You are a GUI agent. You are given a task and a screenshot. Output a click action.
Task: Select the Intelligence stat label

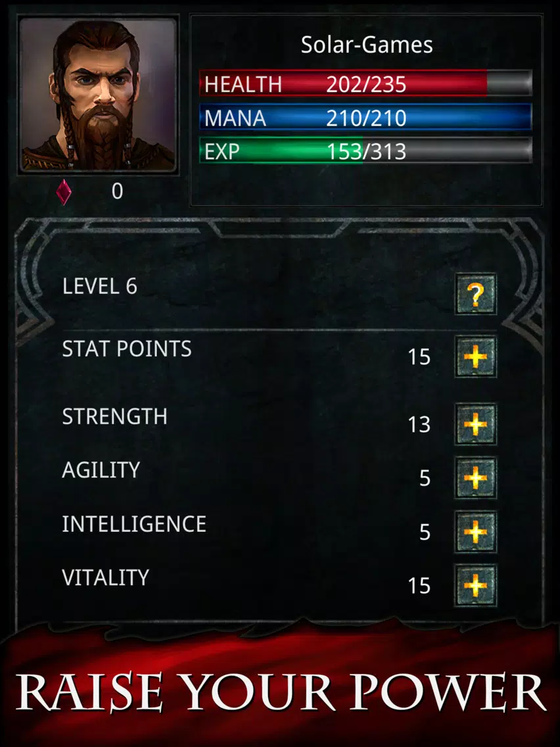(x=134, y=524)
